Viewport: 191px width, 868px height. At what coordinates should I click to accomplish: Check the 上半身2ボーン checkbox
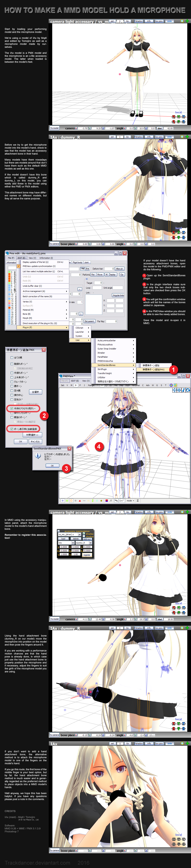pos(12,377)
